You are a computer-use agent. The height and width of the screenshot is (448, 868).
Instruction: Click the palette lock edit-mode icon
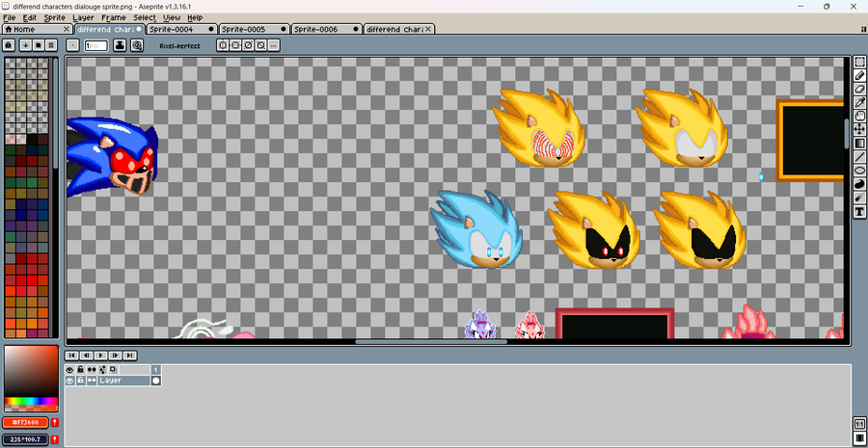pos(9,45)
